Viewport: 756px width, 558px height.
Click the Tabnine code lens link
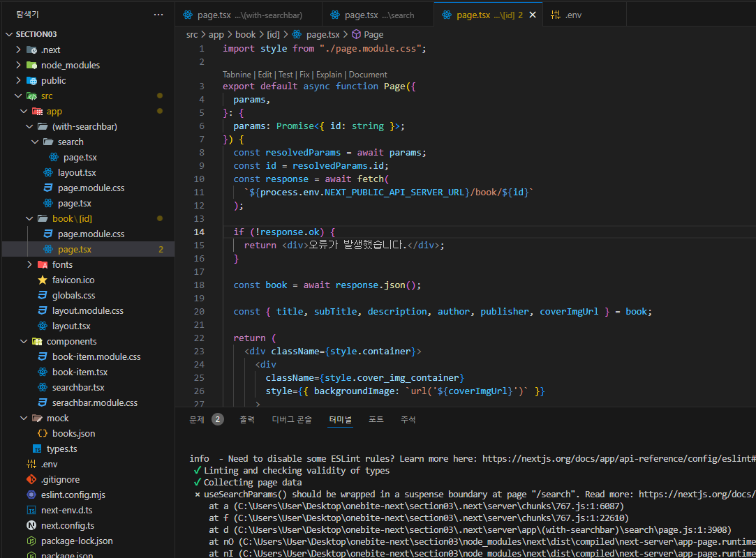click(237, 75)
